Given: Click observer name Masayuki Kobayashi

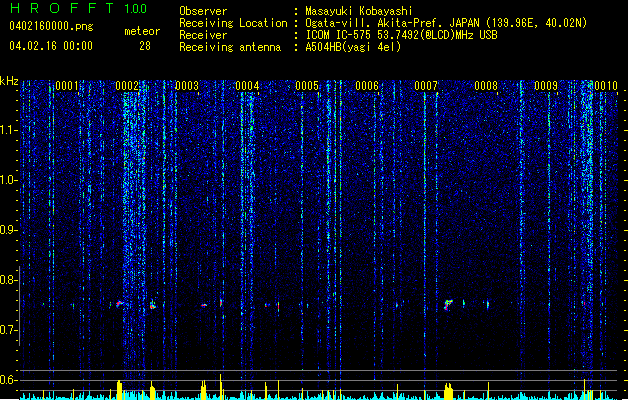Looking at the screenshot, I should click(359, 11).
